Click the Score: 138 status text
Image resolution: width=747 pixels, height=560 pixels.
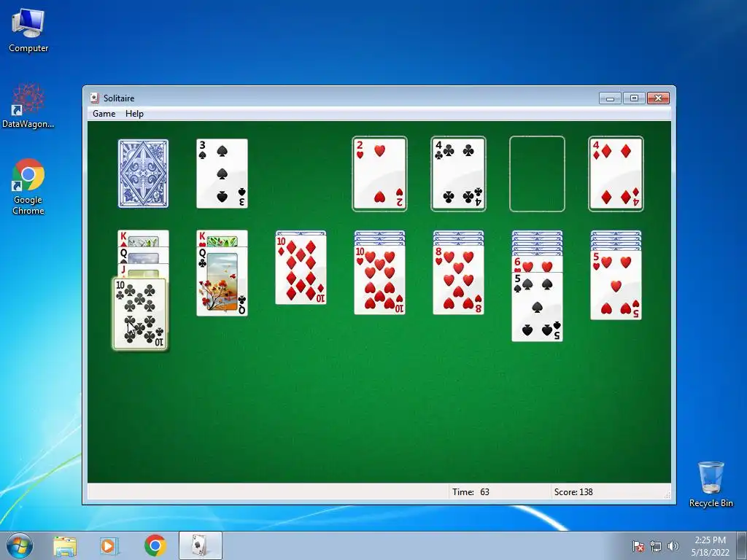click(573, 492)
